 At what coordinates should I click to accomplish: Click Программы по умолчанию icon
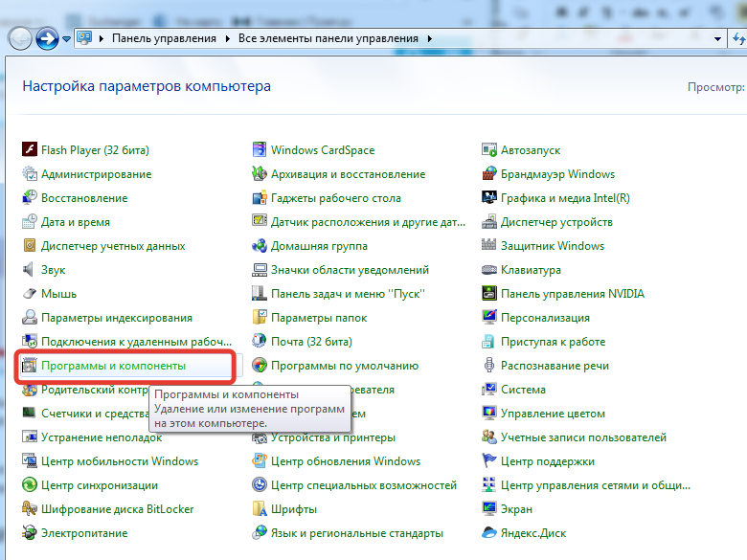point(260,366)
